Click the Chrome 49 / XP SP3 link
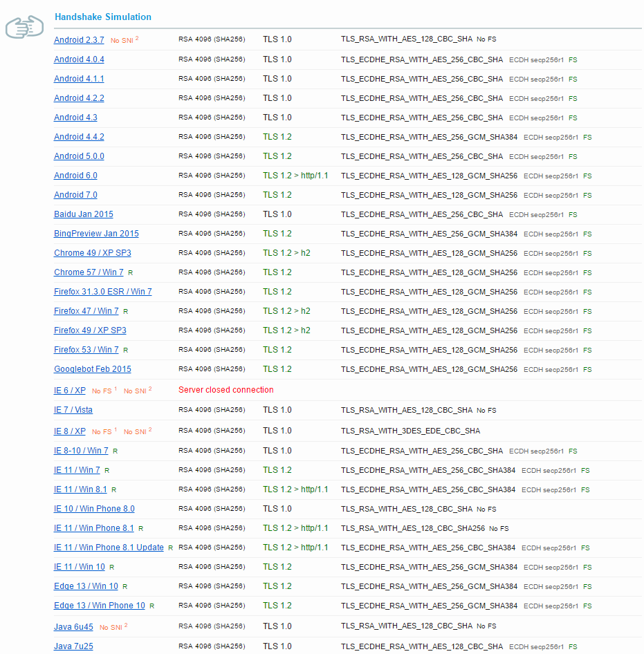The image size is (644, 654). point(92,253)
